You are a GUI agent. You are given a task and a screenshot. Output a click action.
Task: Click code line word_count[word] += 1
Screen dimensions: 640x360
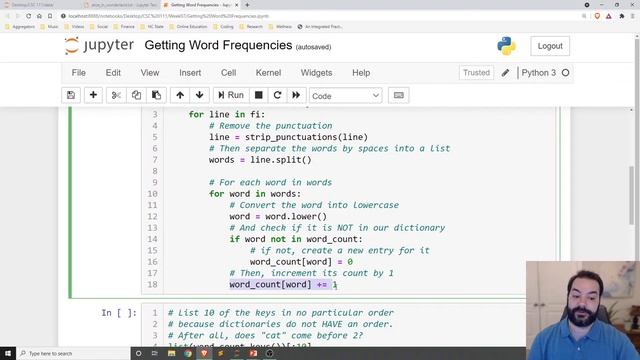tap(283, 284)
